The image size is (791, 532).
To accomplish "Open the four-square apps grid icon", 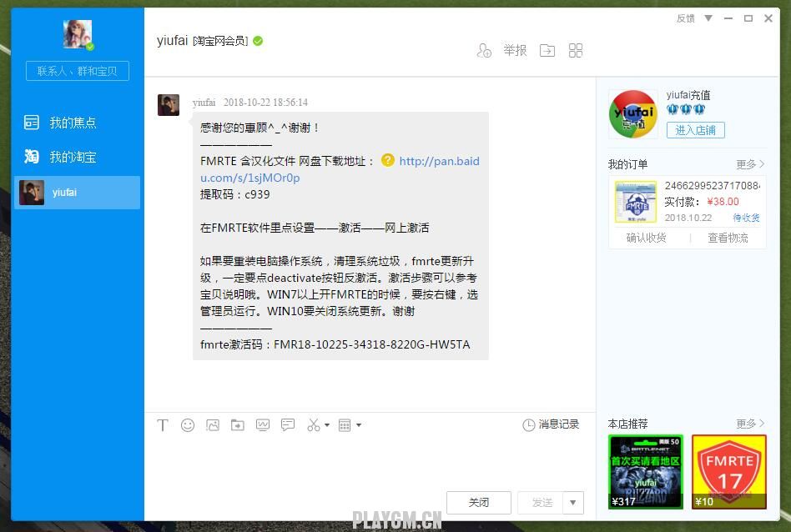I will tap(576, 50).
